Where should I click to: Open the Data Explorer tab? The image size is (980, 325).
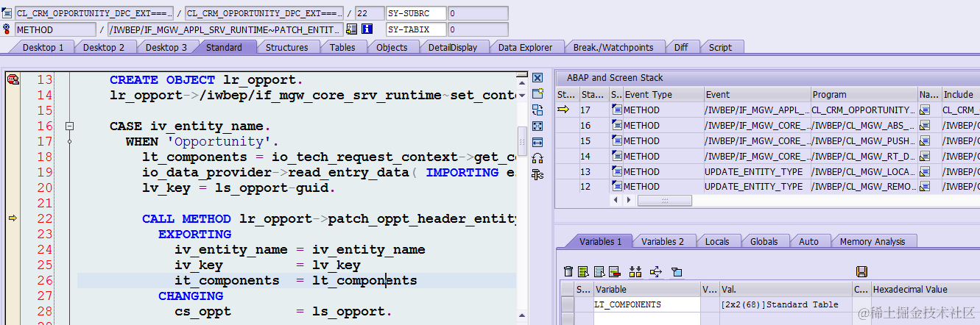click(x=525, y=47)
